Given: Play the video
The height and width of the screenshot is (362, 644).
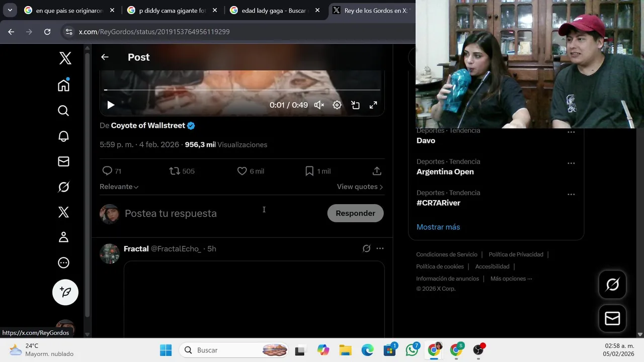Looking at the screenshot, I should [x=111, y=105].
